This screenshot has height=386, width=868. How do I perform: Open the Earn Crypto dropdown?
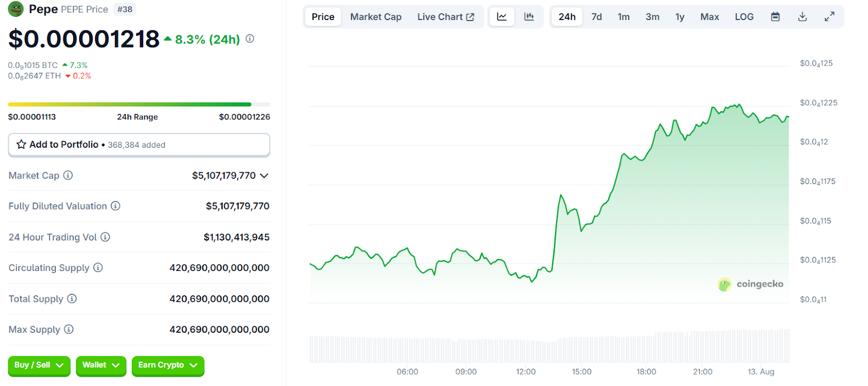click(168, 365)
